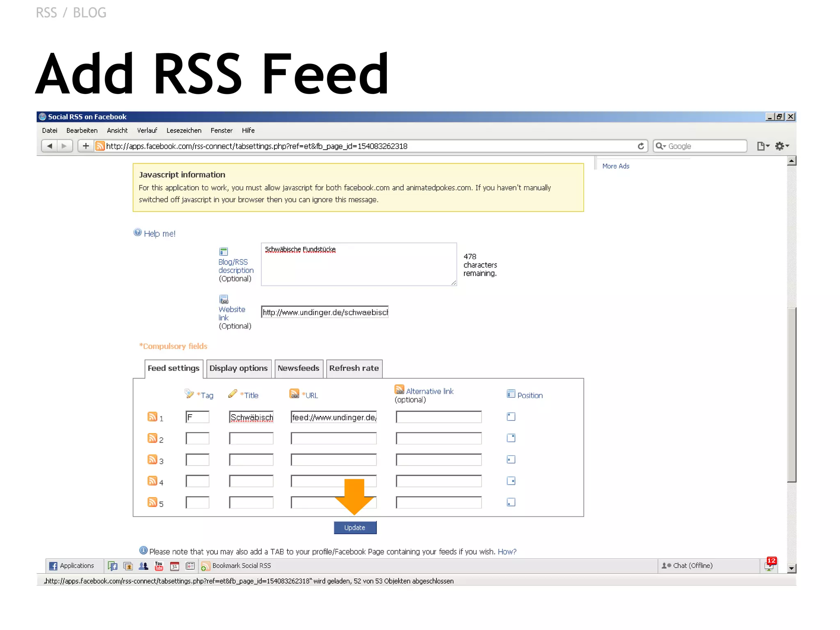Open the Help me! link

tap(160, 233)
